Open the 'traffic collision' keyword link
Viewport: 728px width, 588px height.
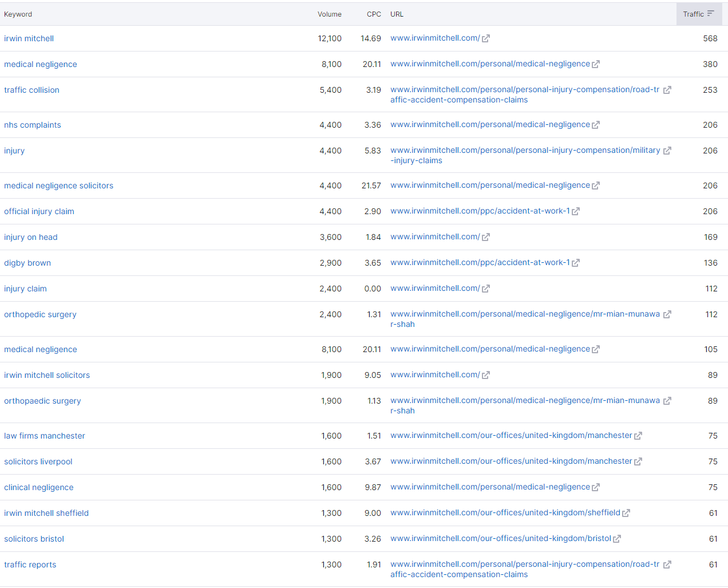[31, 90]
